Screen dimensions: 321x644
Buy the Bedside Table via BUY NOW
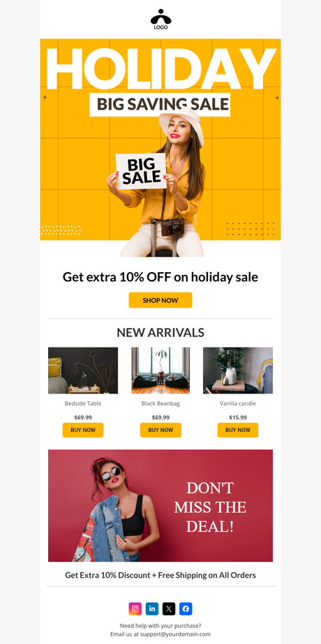(x=83, y=430)
